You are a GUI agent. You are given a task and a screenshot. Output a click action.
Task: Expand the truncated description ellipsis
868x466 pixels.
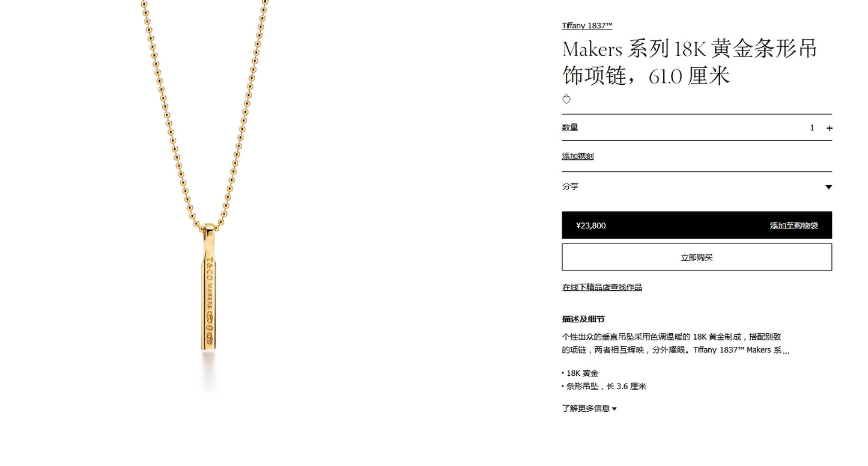(x=786, y=351)
